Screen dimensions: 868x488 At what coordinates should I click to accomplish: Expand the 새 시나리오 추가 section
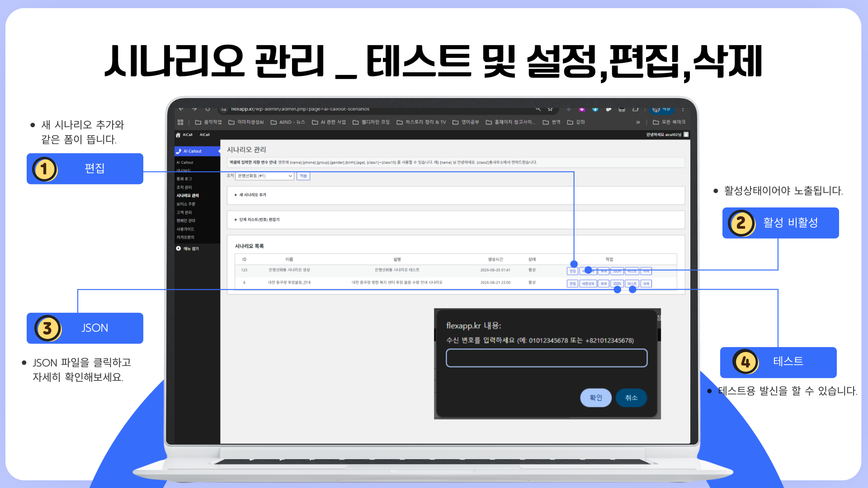pos(251,195)
